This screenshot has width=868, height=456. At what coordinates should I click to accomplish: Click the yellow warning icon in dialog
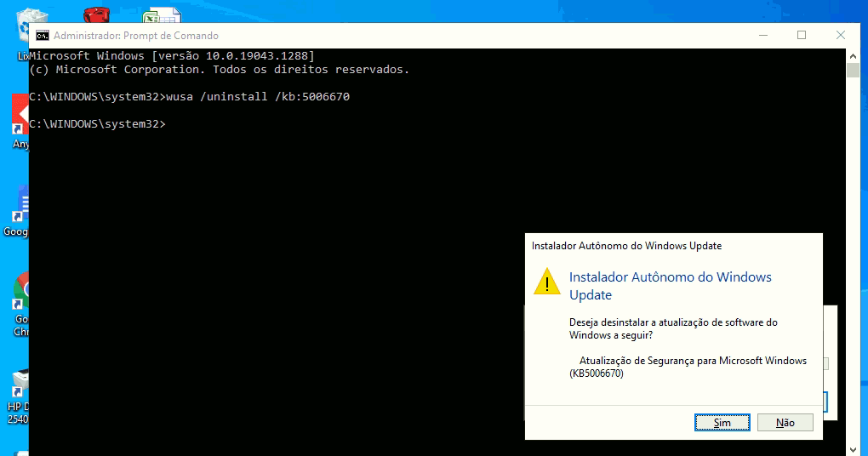[x=547, y=282]
